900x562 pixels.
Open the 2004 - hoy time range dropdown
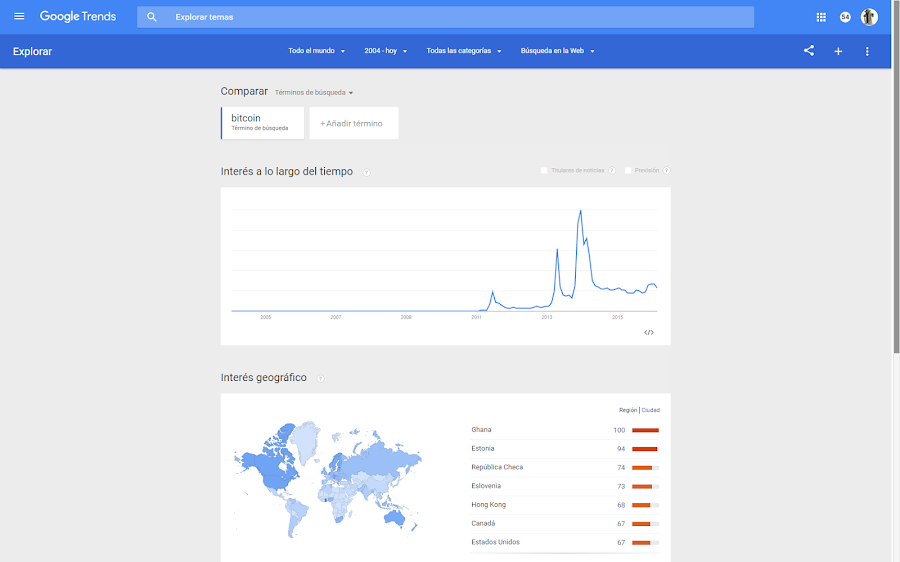(x=385, y=51)
